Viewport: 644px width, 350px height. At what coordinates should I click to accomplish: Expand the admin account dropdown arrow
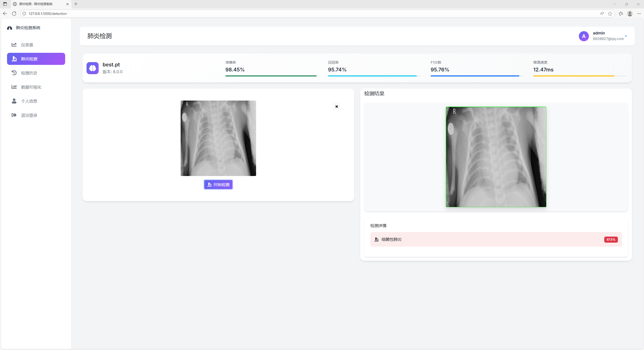[x=626, y=36]
